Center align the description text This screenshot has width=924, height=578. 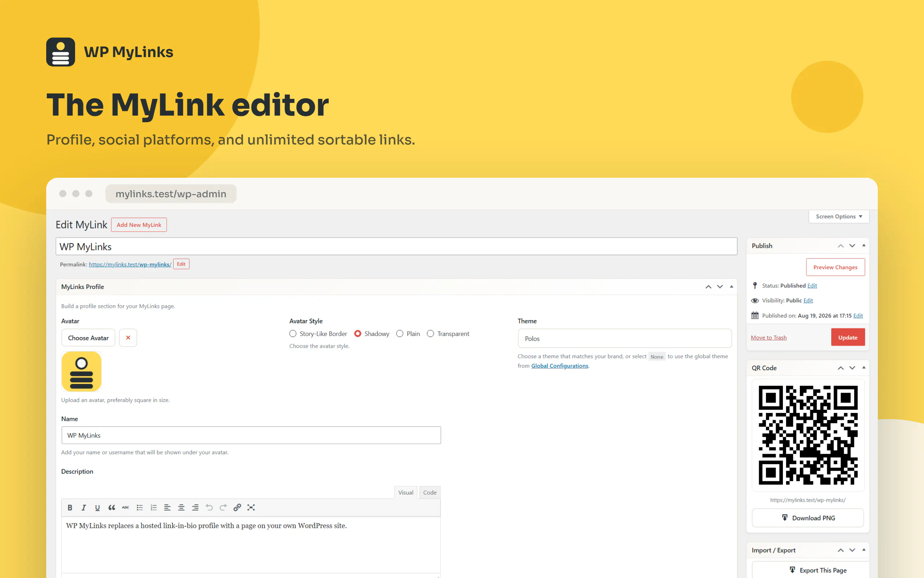[181, 507]
